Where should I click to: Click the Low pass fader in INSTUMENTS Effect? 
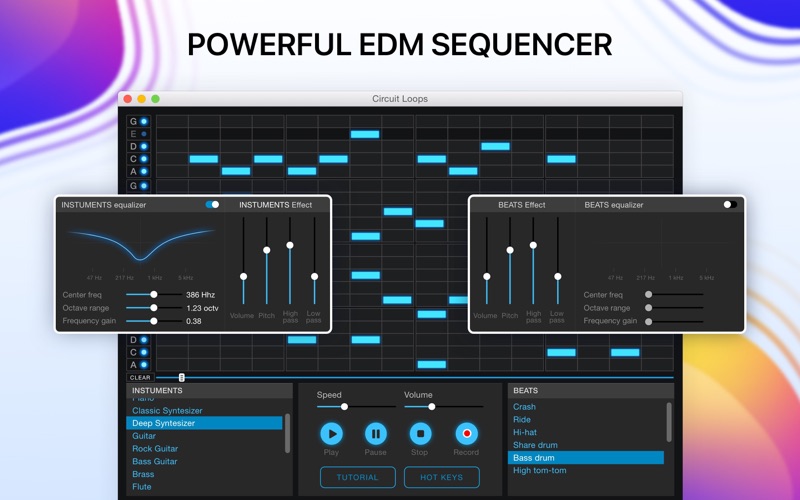(314, 277)
